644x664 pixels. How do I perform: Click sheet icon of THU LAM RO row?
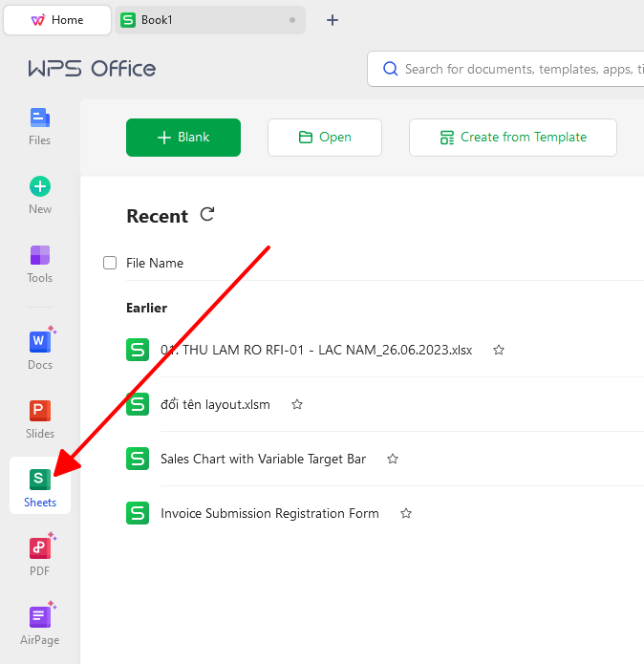[x=138, y=350]
